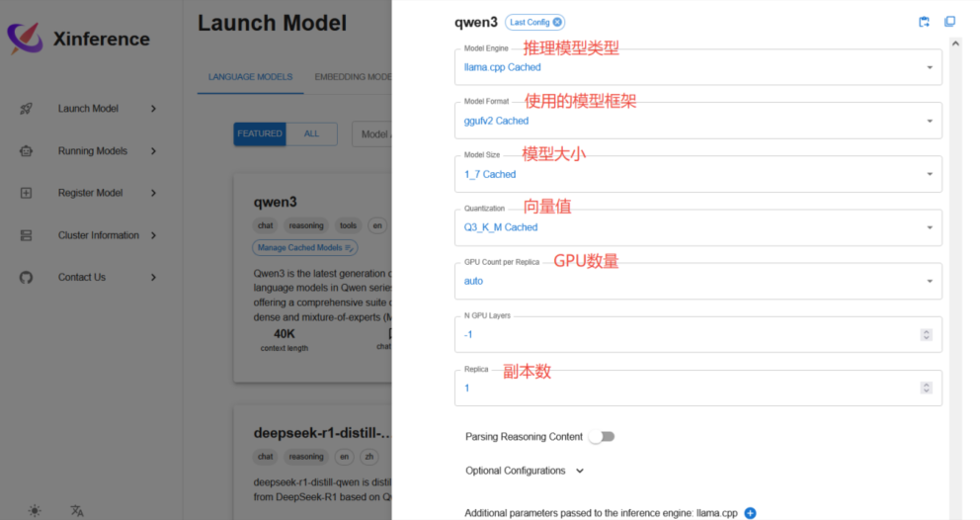Open the Model Size dropdown
Image resolution: width=980 pixels, height=520 pixels.
click(698, 174)
